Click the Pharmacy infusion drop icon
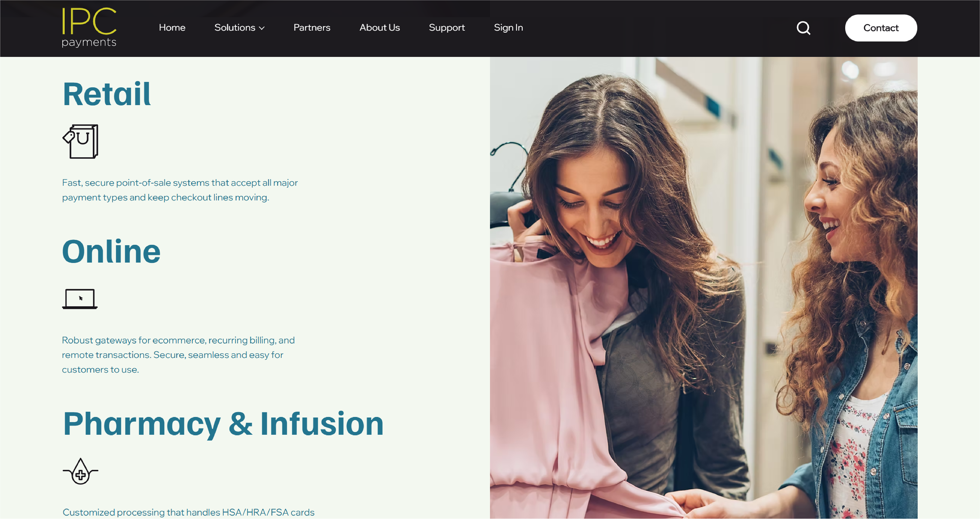 pos(80,471)
